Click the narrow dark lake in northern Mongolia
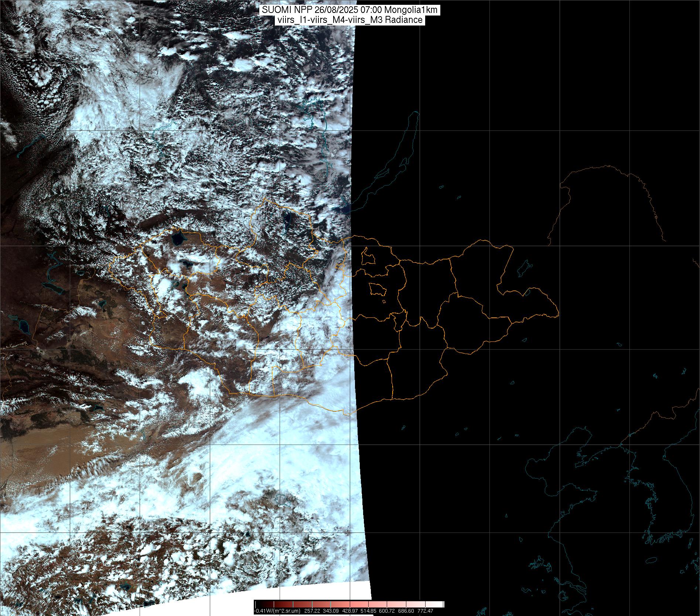Image resolution: width=700 pixels, height=616 pixels. (x=287, y=220)
